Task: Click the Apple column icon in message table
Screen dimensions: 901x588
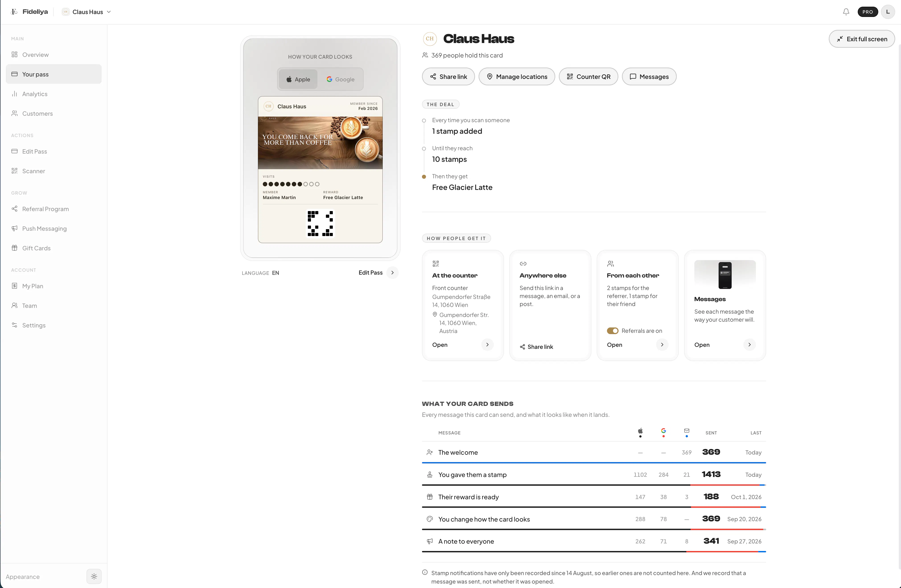Action: click(x=640, y=431)
